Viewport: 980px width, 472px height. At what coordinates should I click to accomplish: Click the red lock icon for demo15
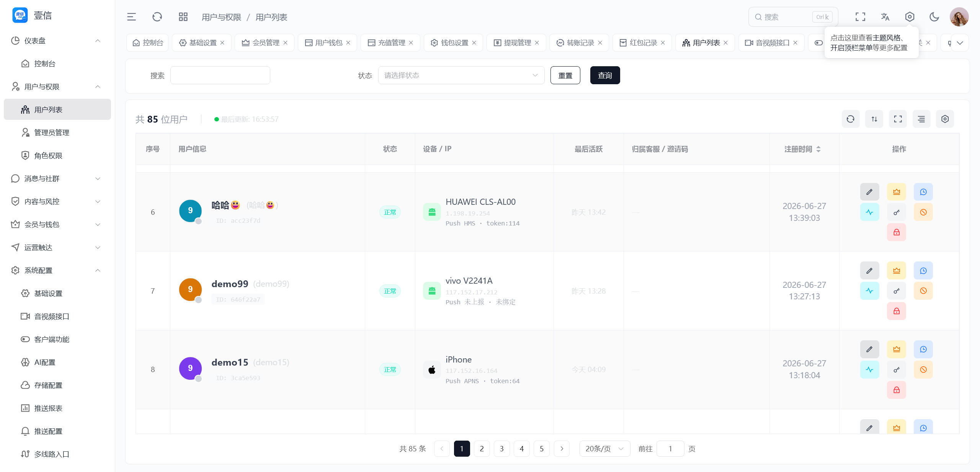897,390
